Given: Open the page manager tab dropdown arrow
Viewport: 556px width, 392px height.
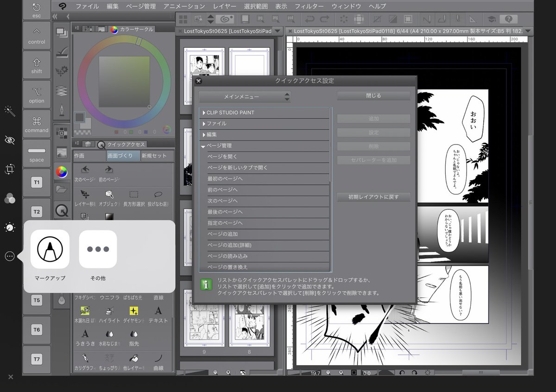Looking at the screenshot, I should tap(278, 31).
